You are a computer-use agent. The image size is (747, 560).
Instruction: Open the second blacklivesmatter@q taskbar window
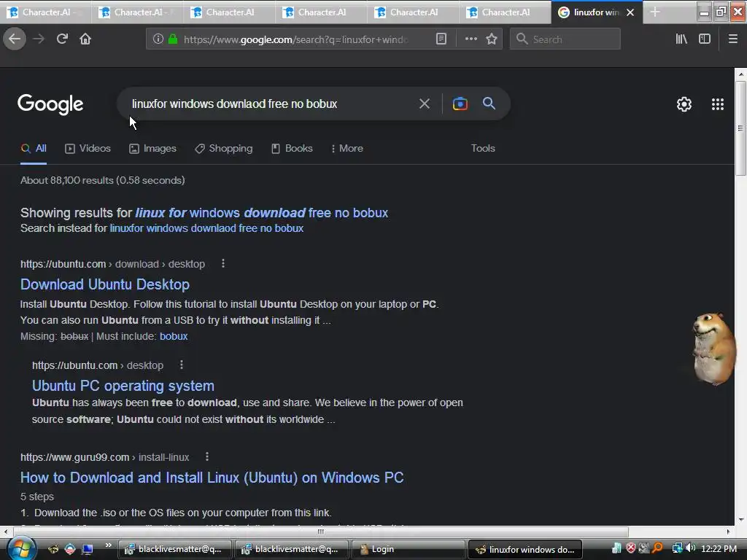click(292, 549)
